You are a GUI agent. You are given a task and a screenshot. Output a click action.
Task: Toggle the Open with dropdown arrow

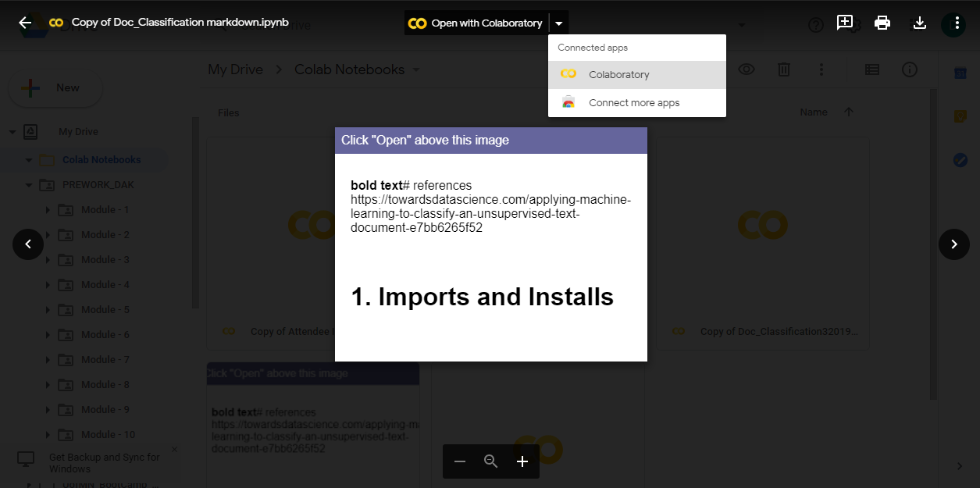[558, 23]
